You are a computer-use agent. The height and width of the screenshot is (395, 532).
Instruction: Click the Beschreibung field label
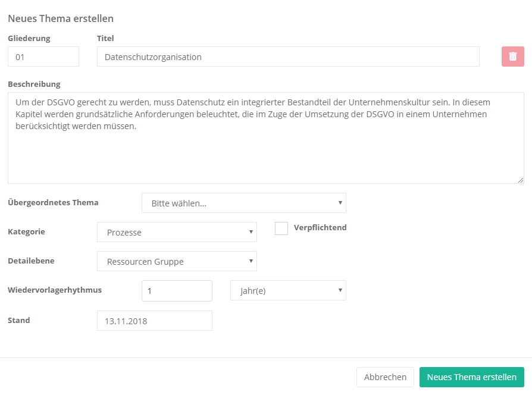(x=34, y=84)
